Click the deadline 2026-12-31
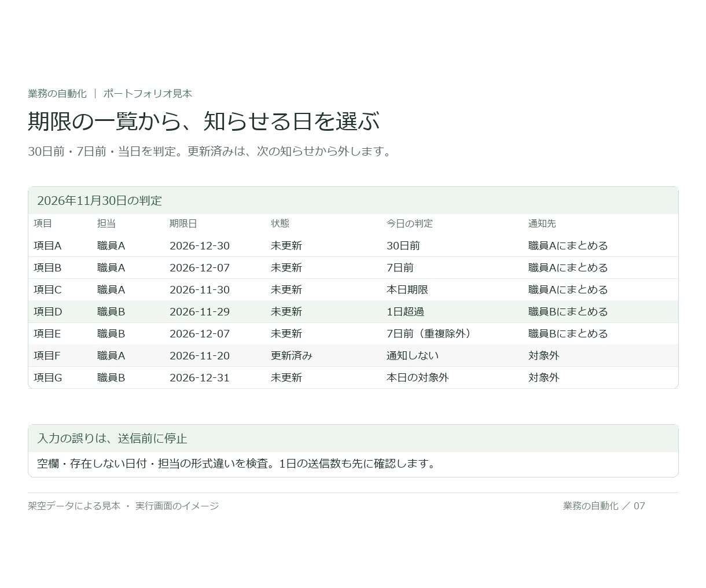706x588 pixels. [x=200, y=378]
